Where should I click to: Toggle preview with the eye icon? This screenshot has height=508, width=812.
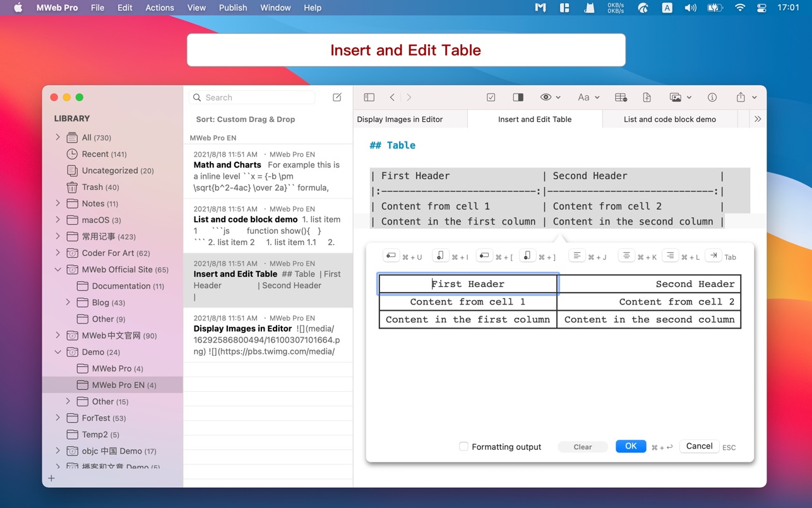click(546, 97)
